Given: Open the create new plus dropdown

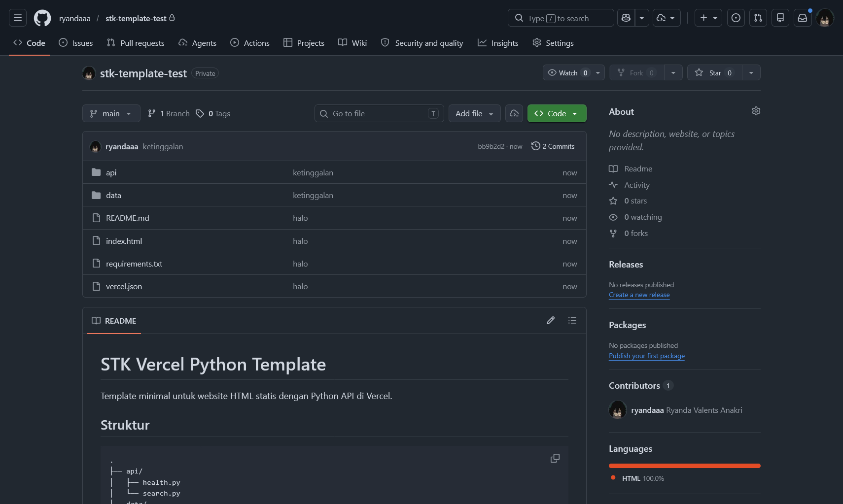Looking at the screenshot, I should click(708, 18).
